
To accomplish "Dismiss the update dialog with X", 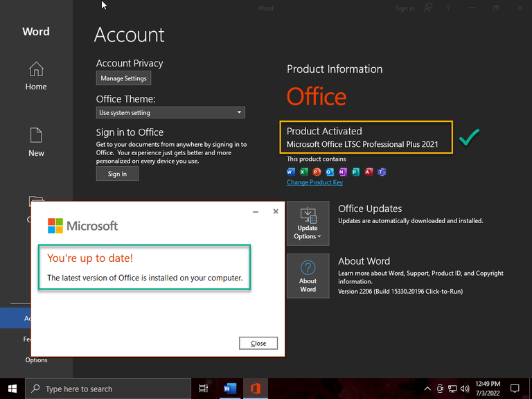I will tap(276, 211).
